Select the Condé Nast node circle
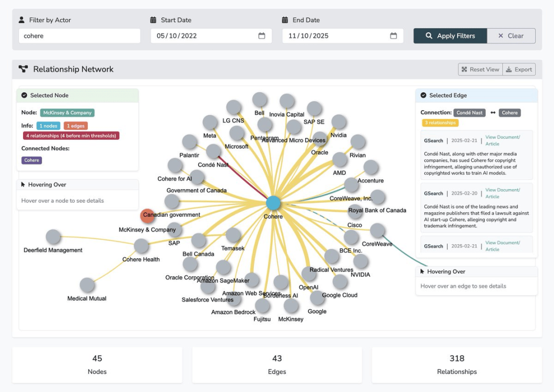 pyautogui.click(x=213, y=152)
